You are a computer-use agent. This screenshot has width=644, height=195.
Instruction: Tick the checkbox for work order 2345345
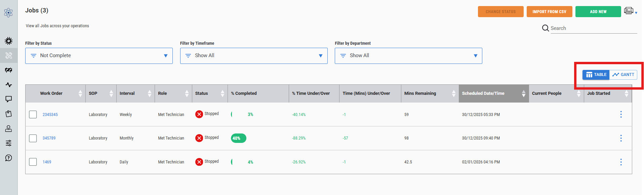pyautogui.click(x=33, y=115)
